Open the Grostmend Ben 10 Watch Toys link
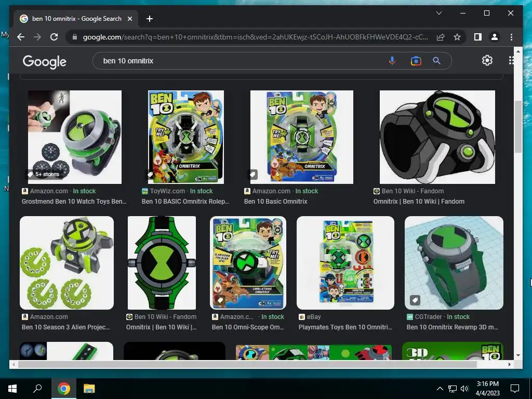532x399 pixels. pyautogui.click(x=74, y=201)
